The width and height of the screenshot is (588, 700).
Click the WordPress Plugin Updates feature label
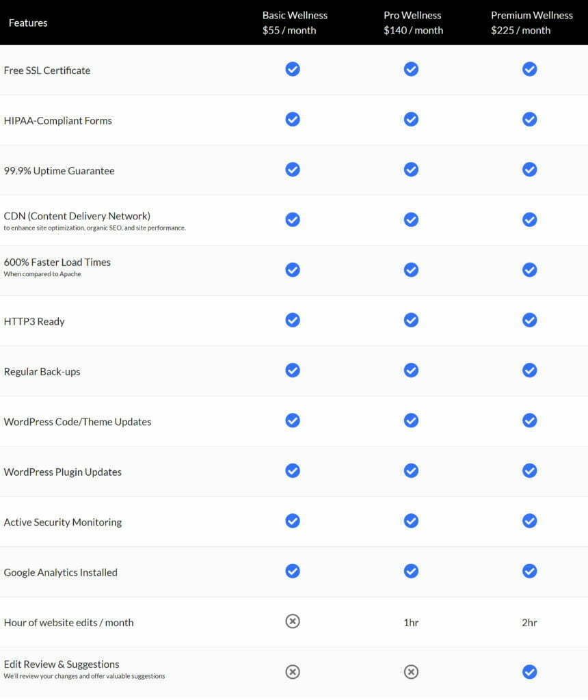pos(62,472)
